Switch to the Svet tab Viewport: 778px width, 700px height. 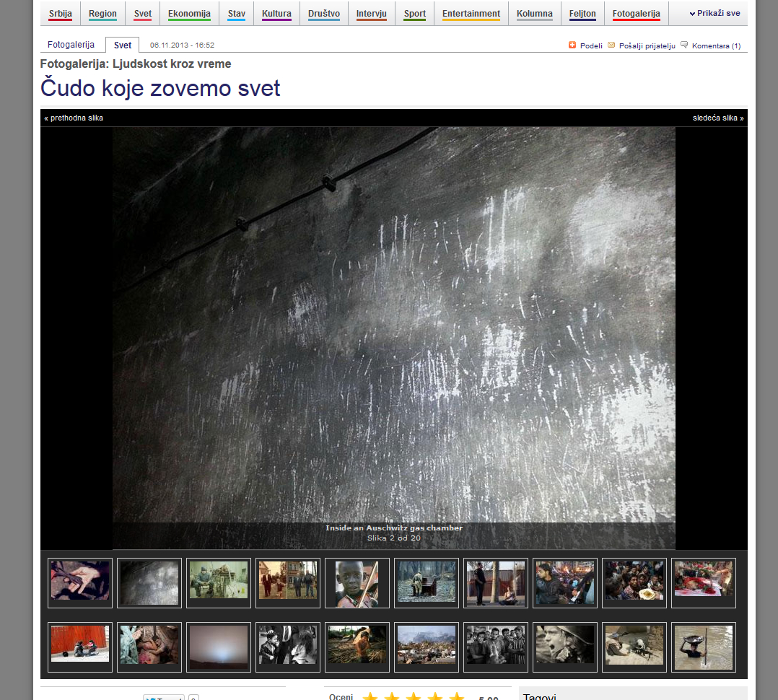tap(123, 45)
